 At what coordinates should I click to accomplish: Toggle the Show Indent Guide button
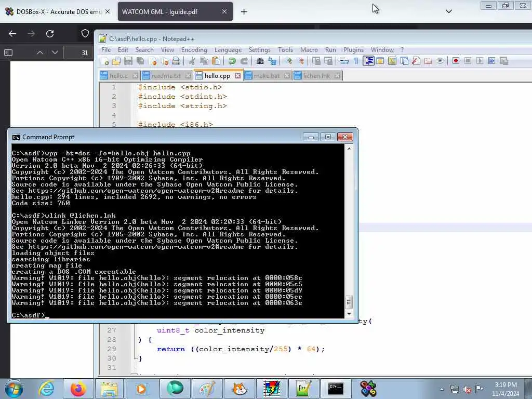368,61
